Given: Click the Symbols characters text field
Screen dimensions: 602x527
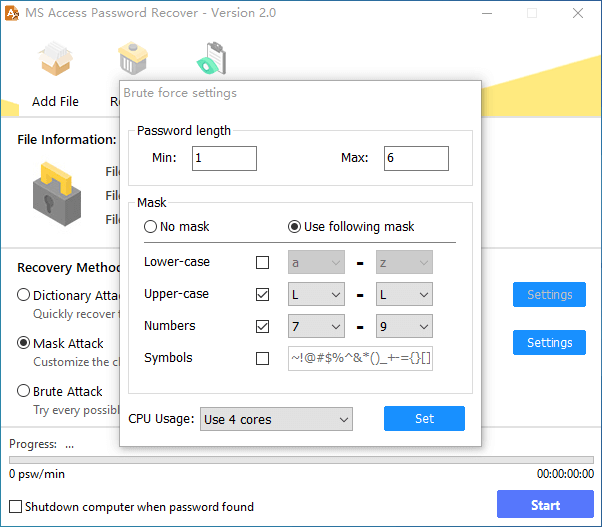Looking at the screenshot, I should tap(361, 358).
